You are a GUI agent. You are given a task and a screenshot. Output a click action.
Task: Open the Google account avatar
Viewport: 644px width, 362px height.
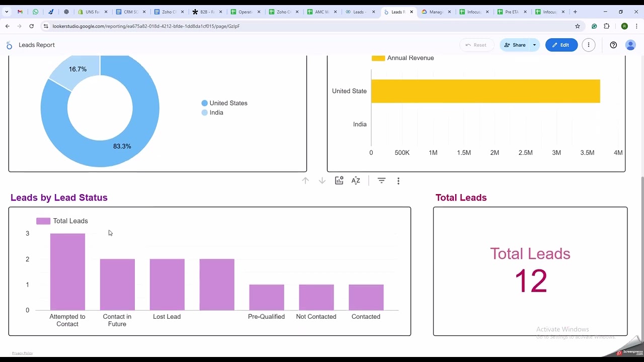[630, 45]
